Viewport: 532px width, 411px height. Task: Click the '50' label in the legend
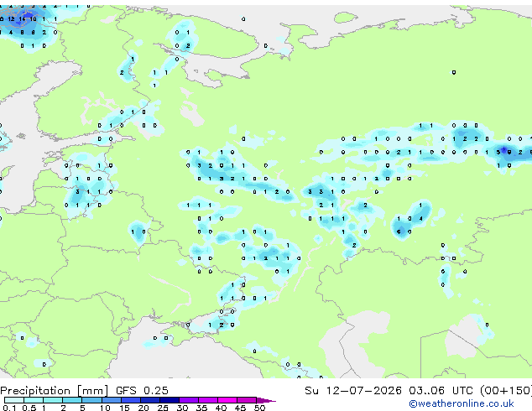pos(259,408)
